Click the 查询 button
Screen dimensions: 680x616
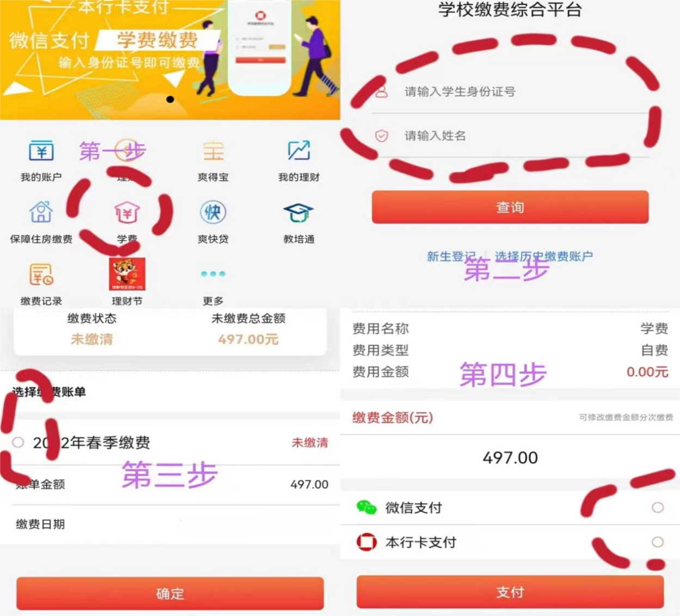510,207
